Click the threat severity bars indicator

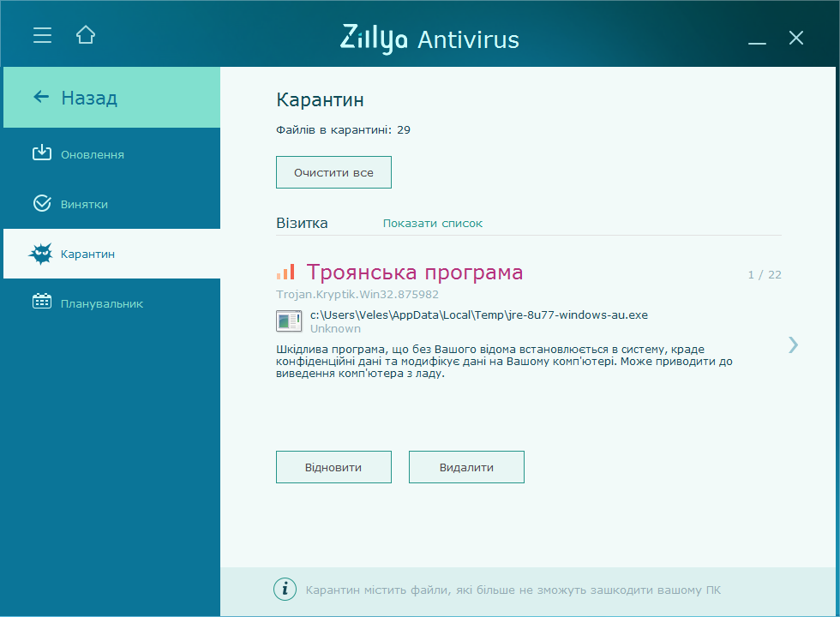pos(285,271)
